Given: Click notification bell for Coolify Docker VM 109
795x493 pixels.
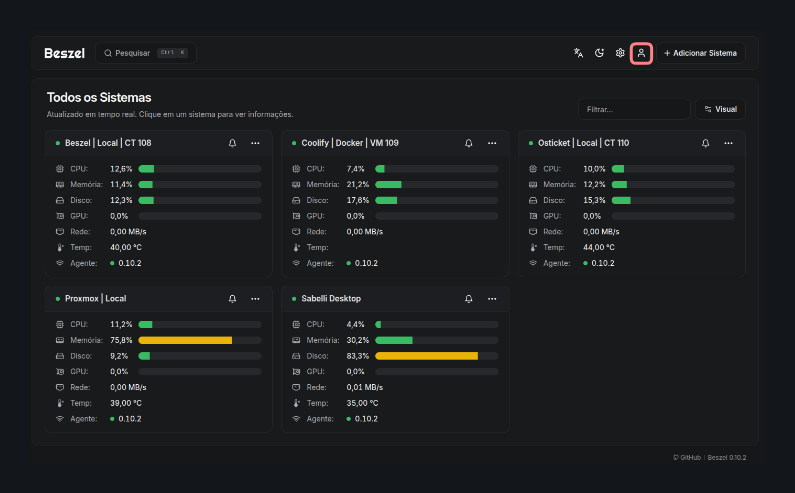Looking at the screenshot, I should point(469,143).
